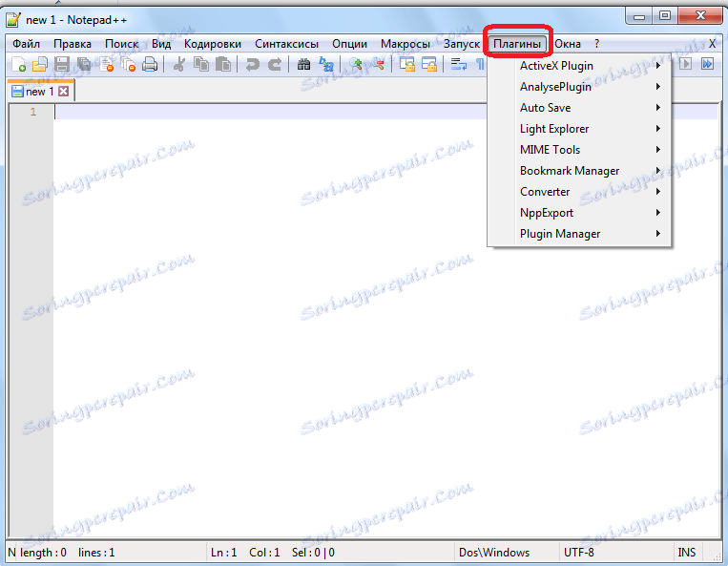Click the Open file folder icon

tap(40, 64)
